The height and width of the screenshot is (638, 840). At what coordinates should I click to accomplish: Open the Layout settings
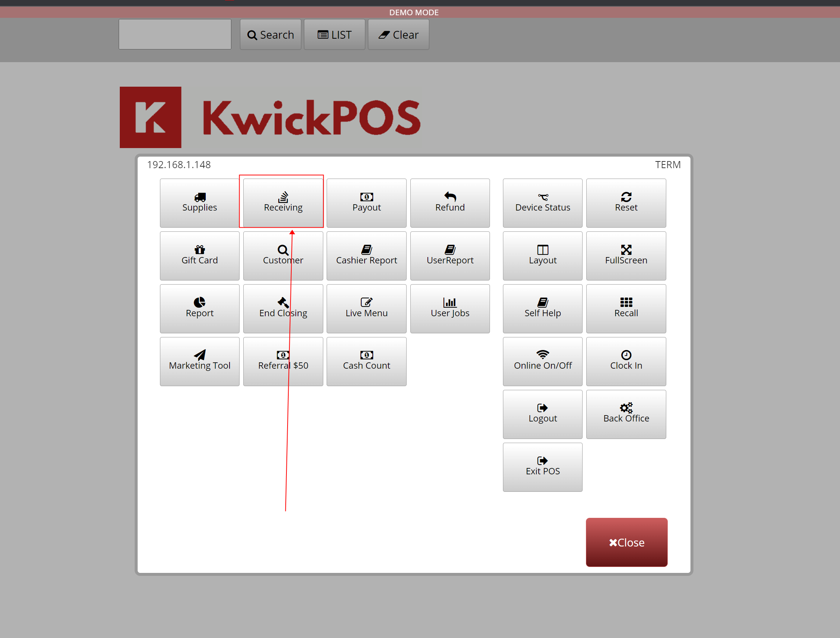pos(543,256)
